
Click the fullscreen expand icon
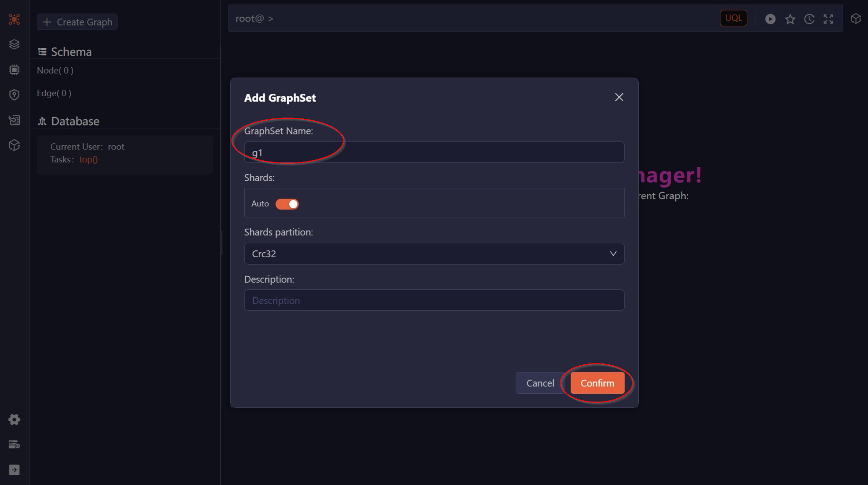tap(829, 19)
